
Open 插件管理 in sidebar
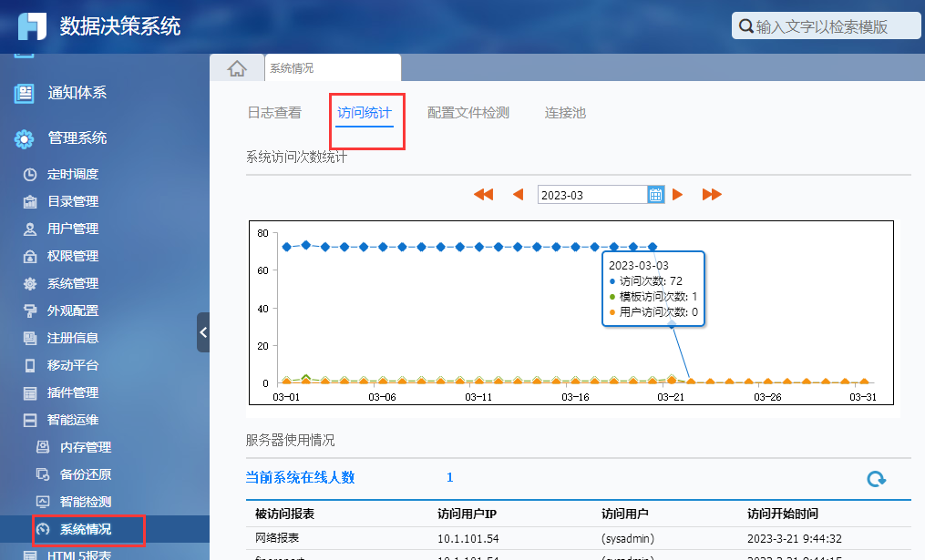tap(73, 392)
